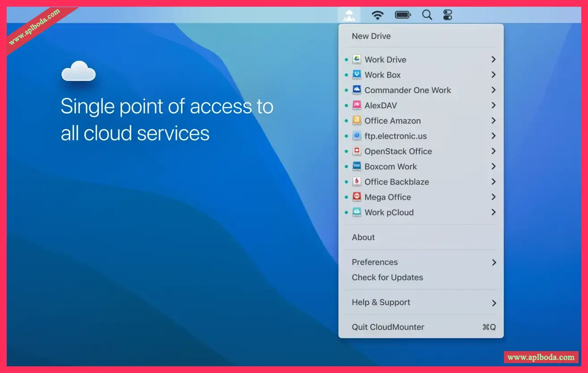Viewport: 588px width, 373px height.
Task: Select the Boxcom Work label
Action: 391,166
